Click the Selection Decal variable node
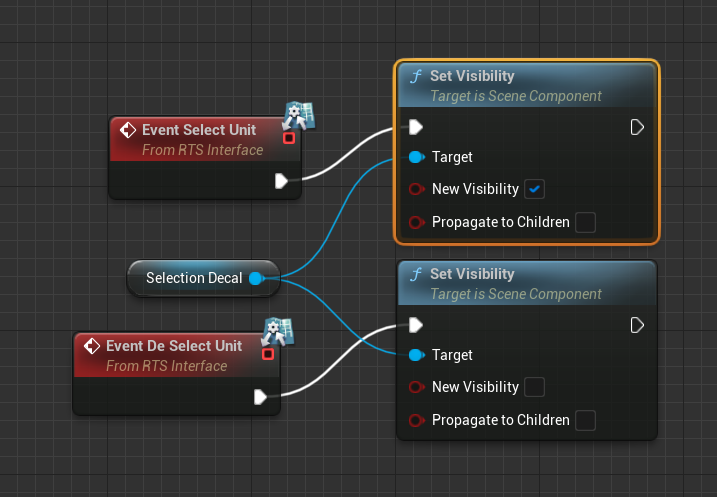The width and height of the screenshot is (717, 497). click(203, 278)
